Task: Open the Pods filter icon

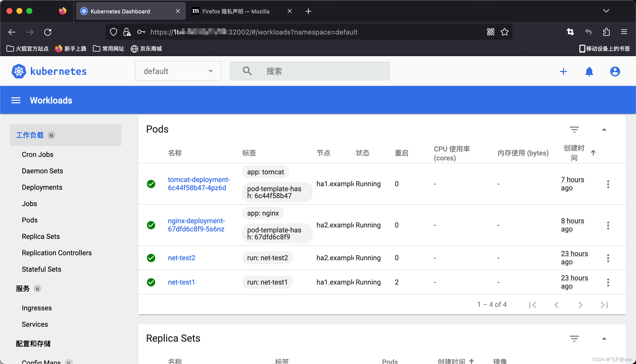Action: point(574,130)
